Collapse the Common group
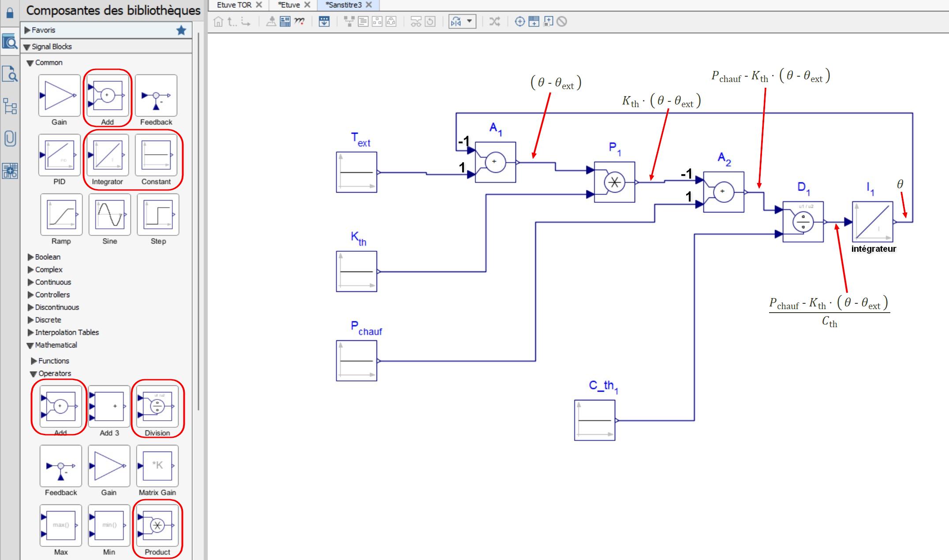949x560 pixels. (30, 63)
